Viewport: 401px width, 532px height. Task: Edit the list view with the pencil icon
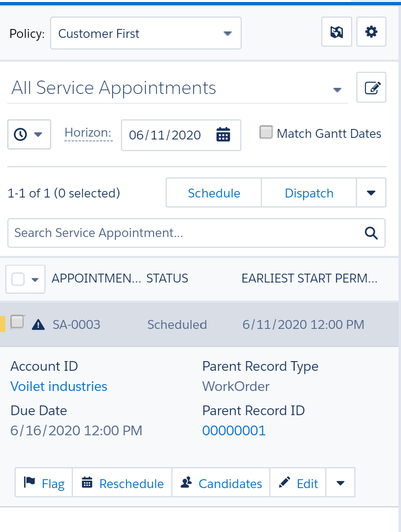[371, 87]
